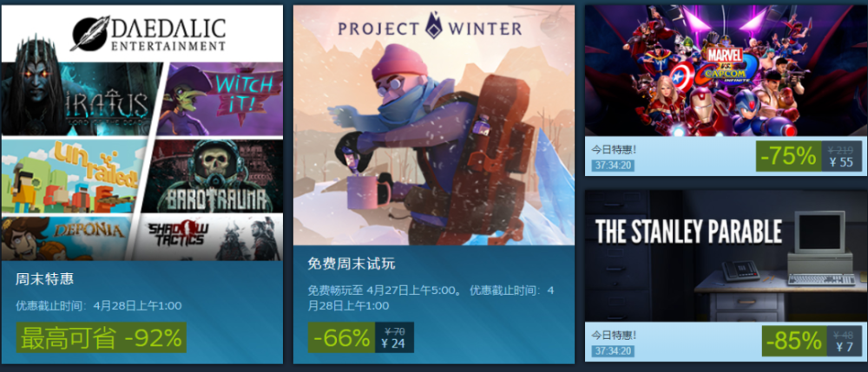
Task: Select the -85% Stanley Parable discount badge
Action: [x=794, y=341]
